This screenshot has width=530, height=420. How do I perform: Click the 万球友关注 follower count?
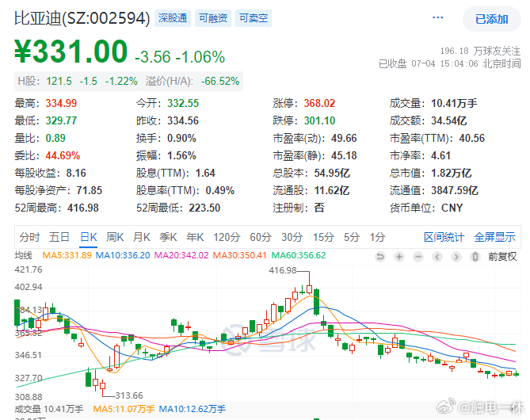(x=480, y=51)
